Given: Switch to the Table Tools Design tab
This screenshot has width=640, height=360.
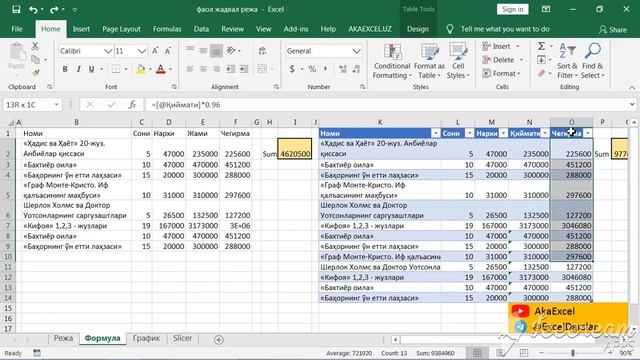Looking at the screenshot, I should click(418, 29).
